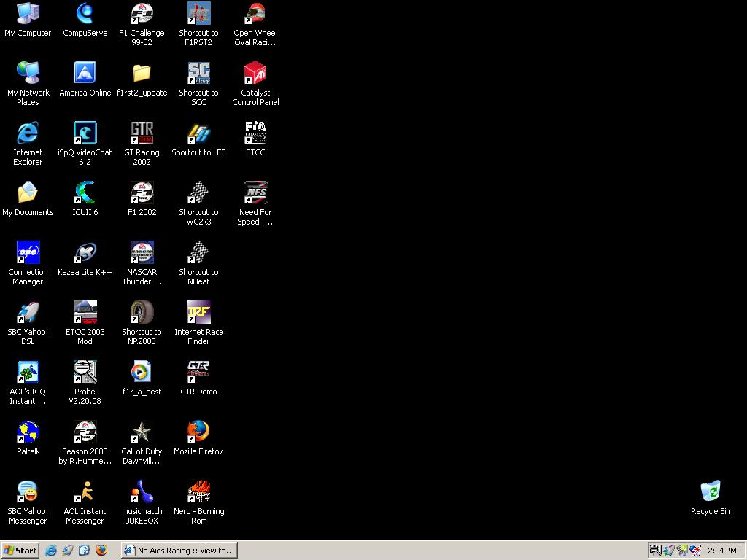The image size is (747, 560).
Task: Open the Recycle Bin icon
Action: coord(710,491)
